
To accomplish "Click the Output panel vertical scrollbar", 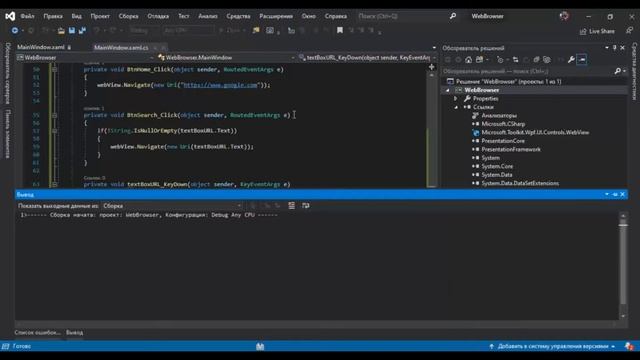I will click(623, 265).
